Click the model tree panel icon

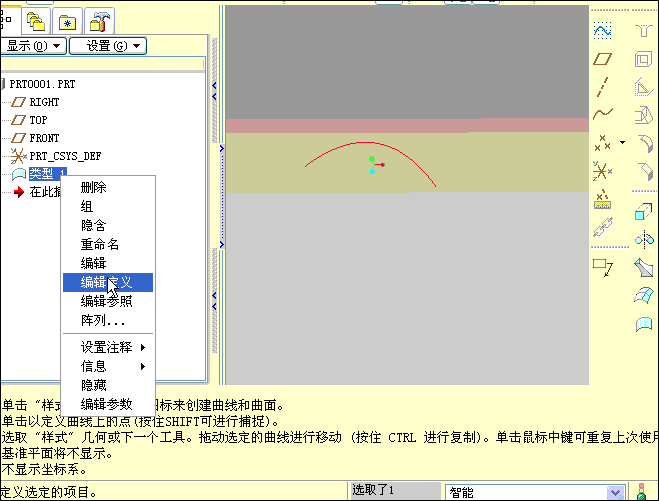click(6, 19)
